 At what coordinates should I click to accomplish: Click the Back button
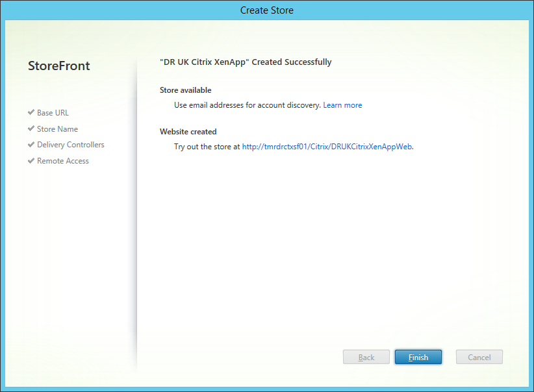point(366,357)
